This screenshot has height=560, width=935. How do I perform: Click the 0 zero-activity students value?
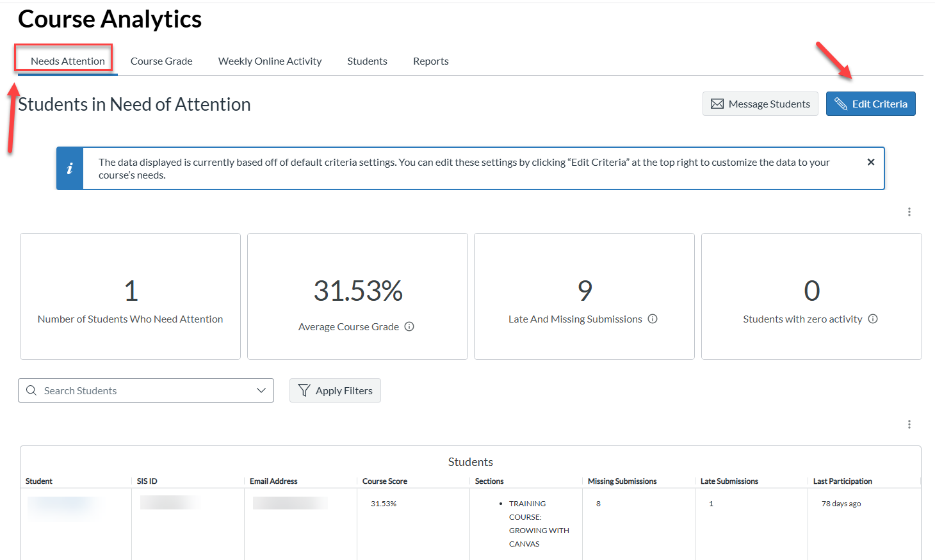pyautogui.click(x=811, y=291)
